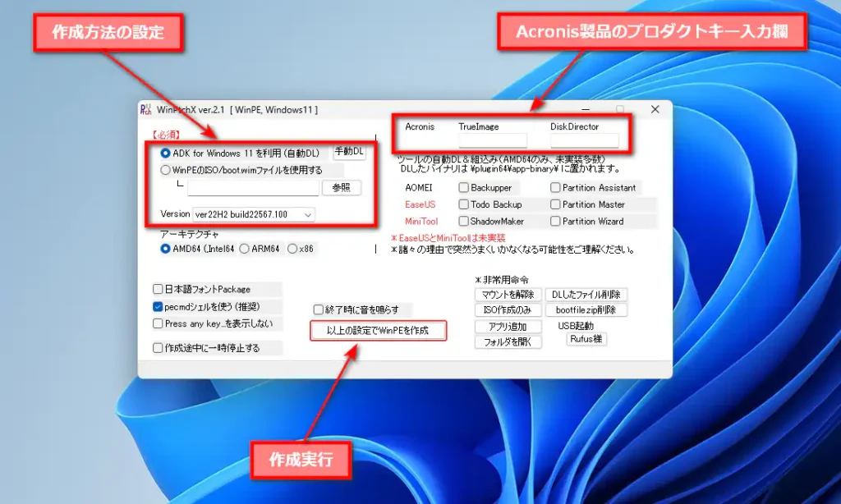Check the 終了時に音を鳴らす option
841x504 pixels.
coord(316,309)
